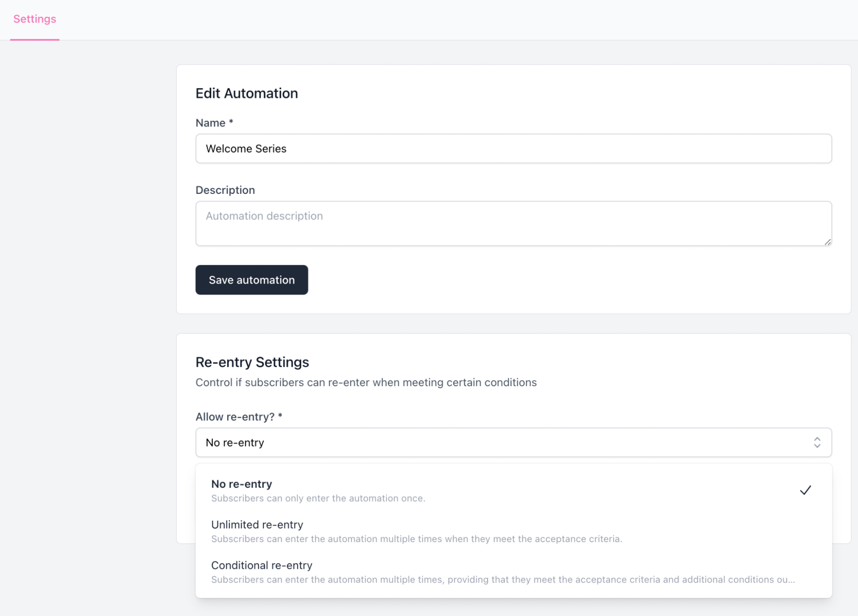The width and height of the screenshot is (858, 616).
Task: Click the Edit Automation heading
Action: (246, 93)
